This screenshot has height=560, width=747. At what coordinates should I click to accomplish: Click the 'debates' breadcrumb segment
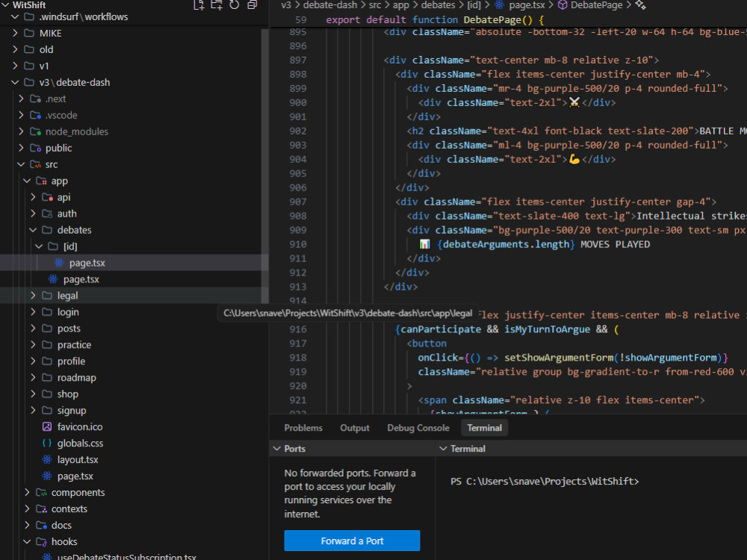(x=438, y=5)
